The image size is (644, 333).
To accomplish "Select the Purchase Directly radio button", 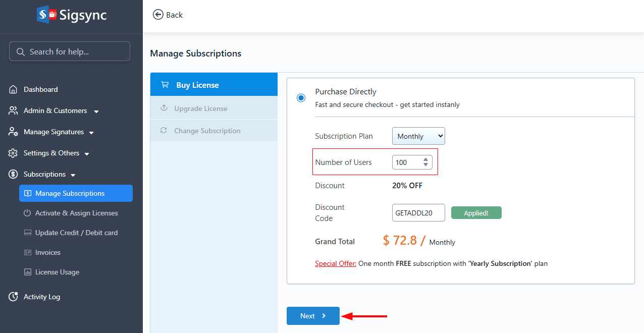I will click(x=301, y=98).
